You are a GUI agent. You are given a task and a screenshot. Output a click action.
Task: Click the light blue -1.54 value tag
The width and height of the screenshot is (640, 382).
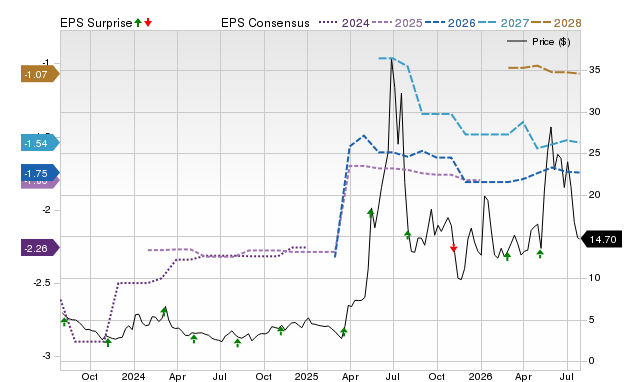(x=40, y=143)
